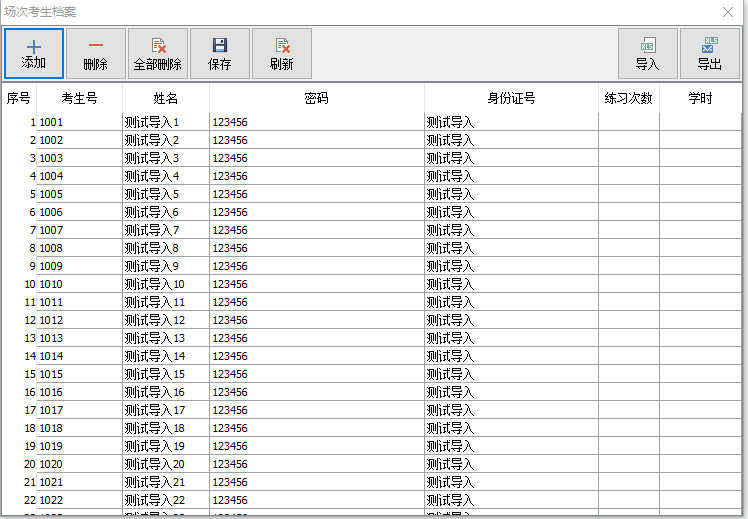Select ID cell 测试导入 in row 5
The image size is (748, 519).
pos(511,194)
